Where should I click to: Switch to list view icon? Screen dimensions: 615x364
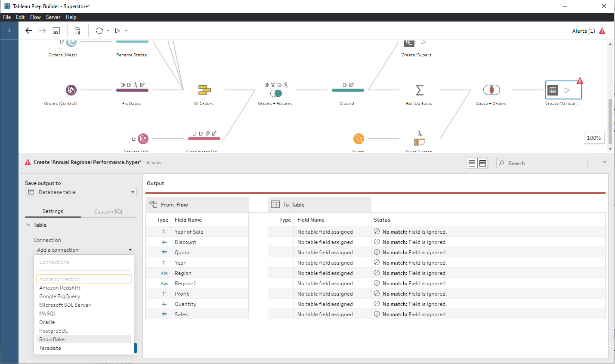pyautogui.click(x=483, y=163)
